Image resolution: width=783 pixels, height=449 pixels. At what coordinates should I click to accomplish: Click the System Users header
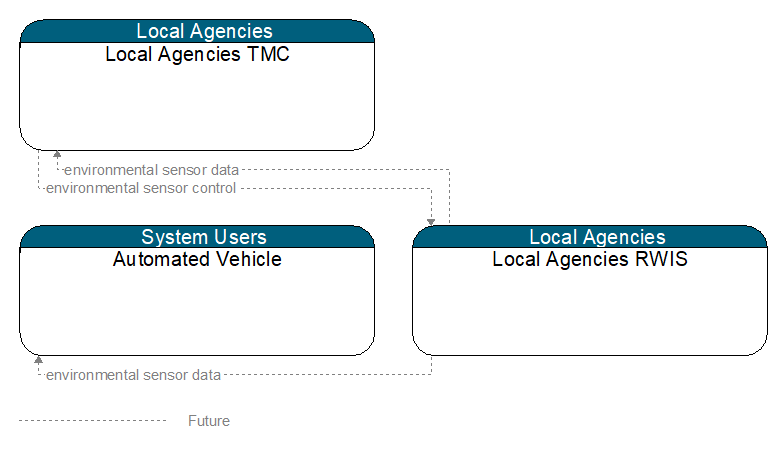tap(204, 237)
